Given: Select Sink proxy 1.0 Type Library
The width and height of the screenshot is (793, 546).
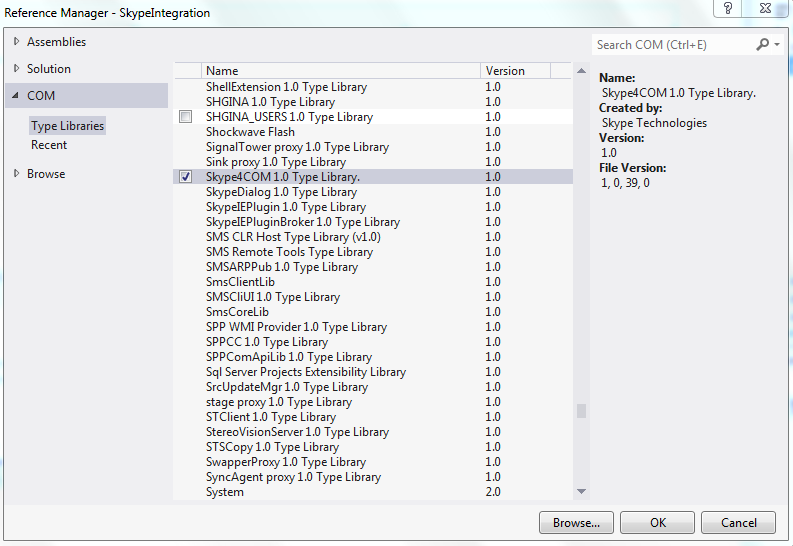Looking at the screenshot, I should click(373, 162).
